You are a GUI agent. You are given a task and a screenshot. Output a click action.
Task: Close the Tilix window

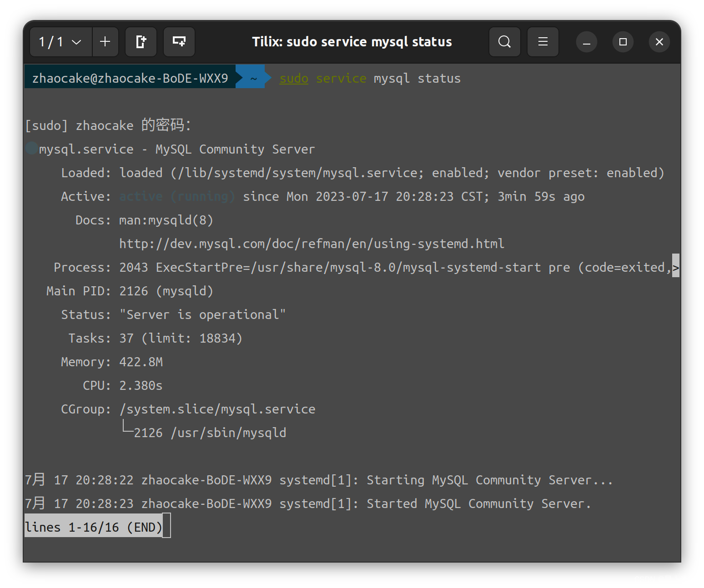pyautogui.click(x=659, y=42)
